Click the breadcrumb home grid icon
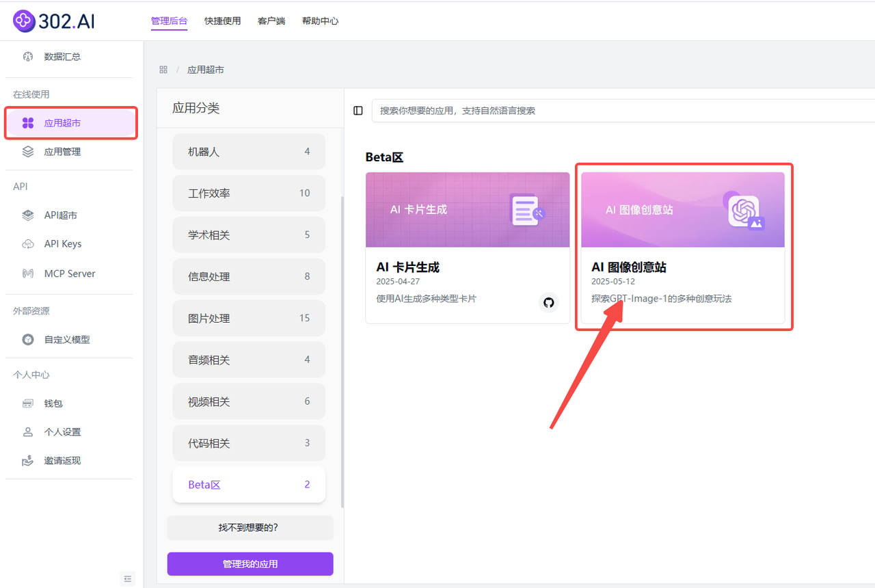Screen dimensions: 875x588 click(163, 70)
